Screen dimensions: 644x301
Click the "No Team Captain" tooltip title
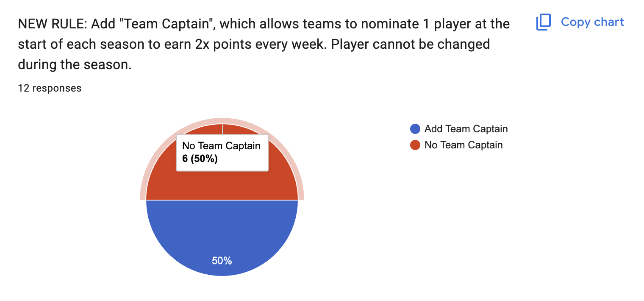(x=221, y=146)
